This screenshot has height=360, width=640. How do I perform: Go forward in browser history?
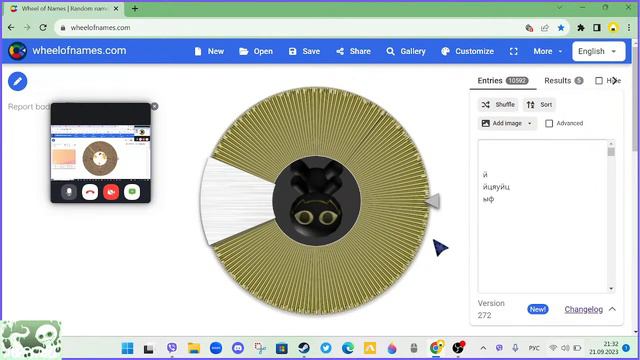[x=27, y=28]
